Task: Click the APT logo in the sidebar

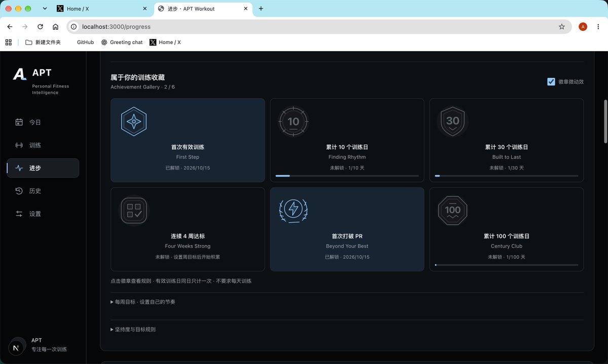Action: coord(20,74)
